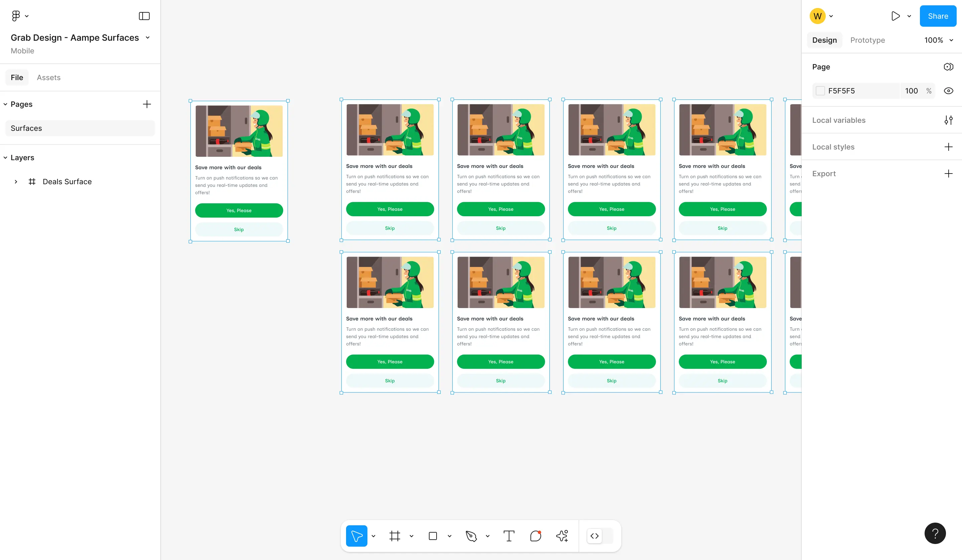Click the F5F5F5 page color swatch
Image resolution: width=962 pixels, height=560 pixels.
[x=820, y=91]
